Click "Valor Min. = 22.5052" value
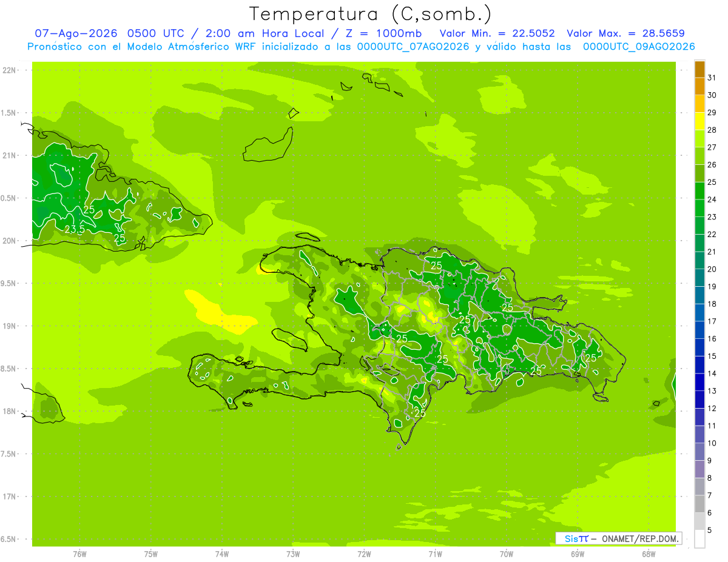The image size is (728, 562). tap(497, 34)
